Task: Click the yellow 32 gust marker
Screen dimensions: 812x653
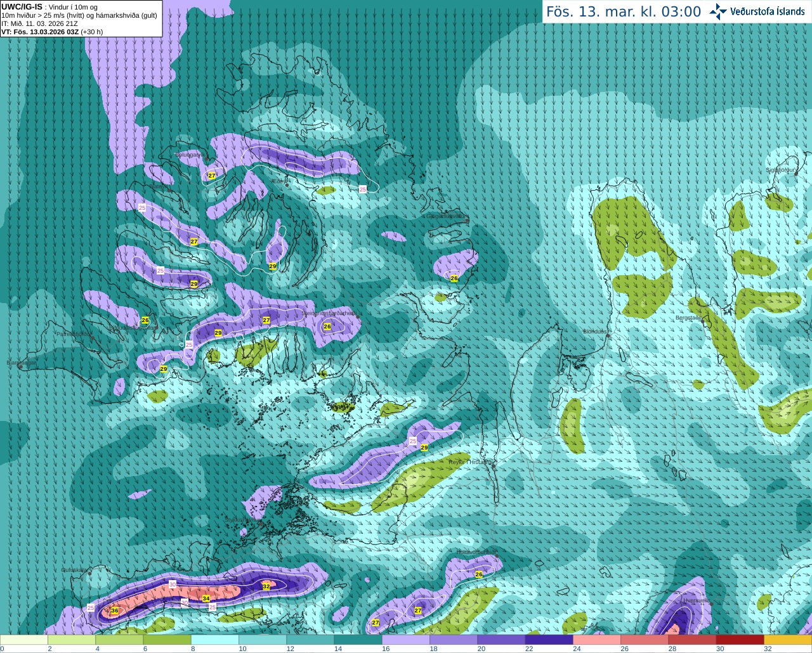Action: pos(266,586)
